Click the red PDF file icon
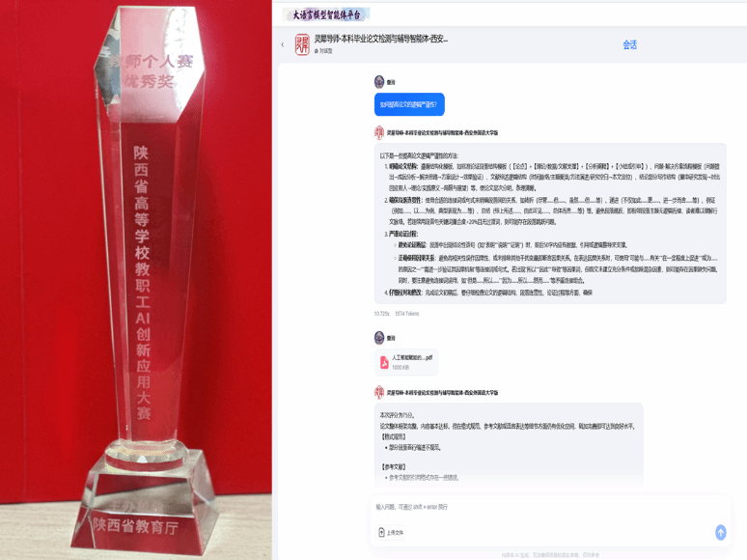Image resolution: width=747 pixels, height=560 pixels. pyautogui.click(x=384, y=363)
